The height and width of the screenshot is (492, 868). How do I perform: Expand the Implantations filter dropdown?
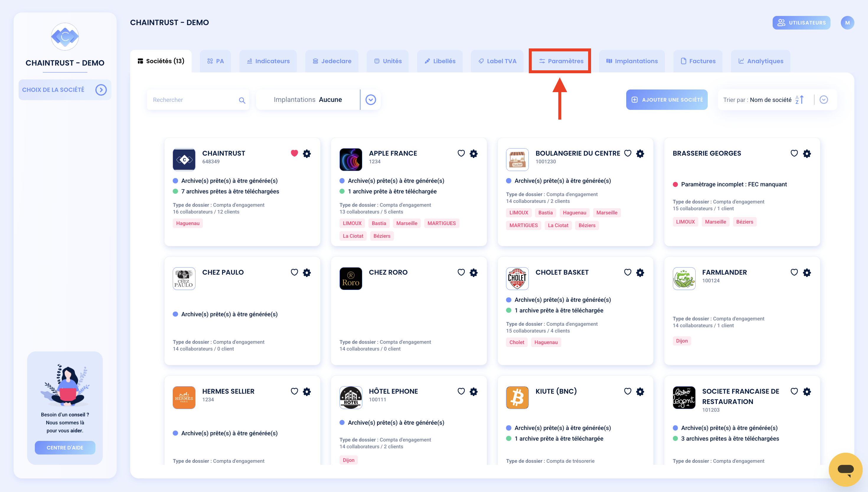pyautogui.click(x=371, y=100)
